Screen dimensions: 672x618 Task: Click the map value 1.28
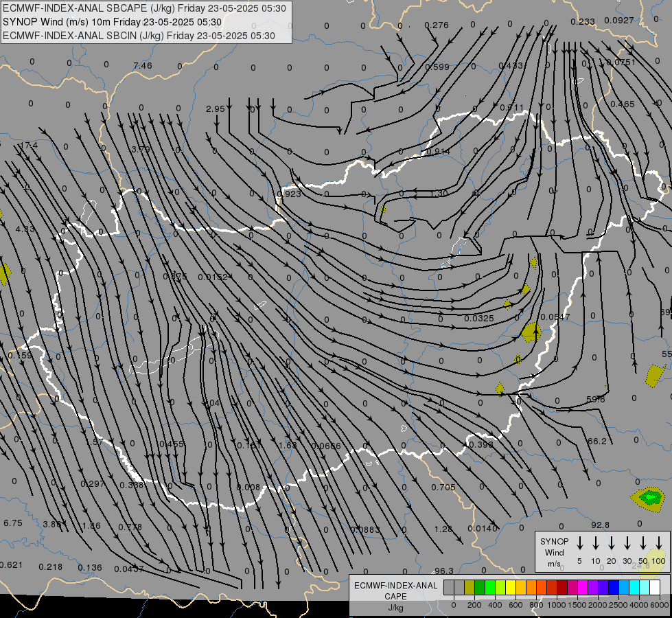click(x=443, y=529)
